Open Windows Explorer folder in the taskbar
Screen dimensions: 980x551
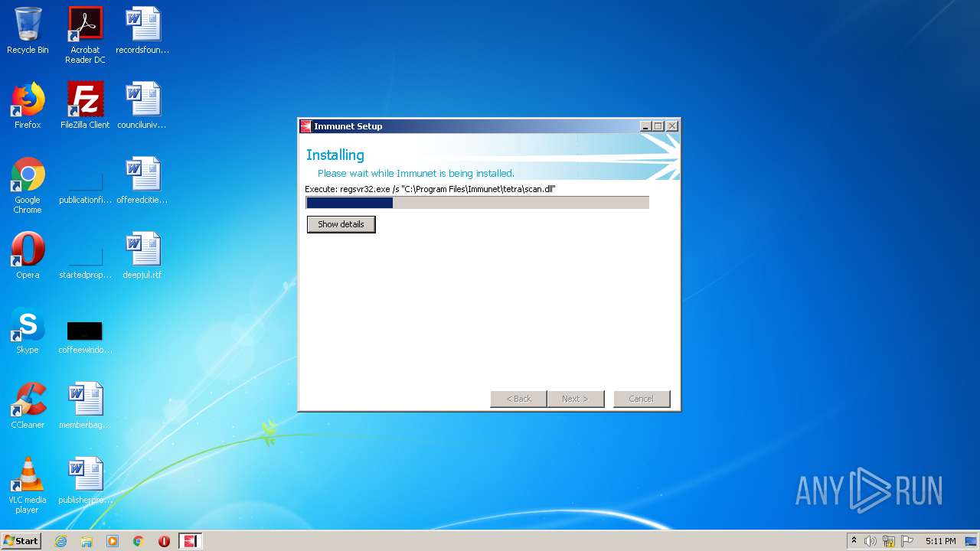point(87,541)
